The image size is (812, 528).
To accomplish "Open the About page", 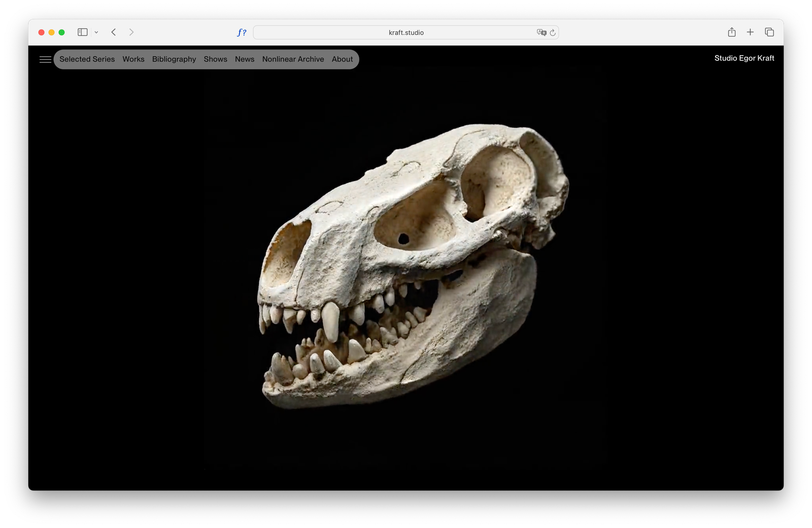I will click(x=342, y=59).
